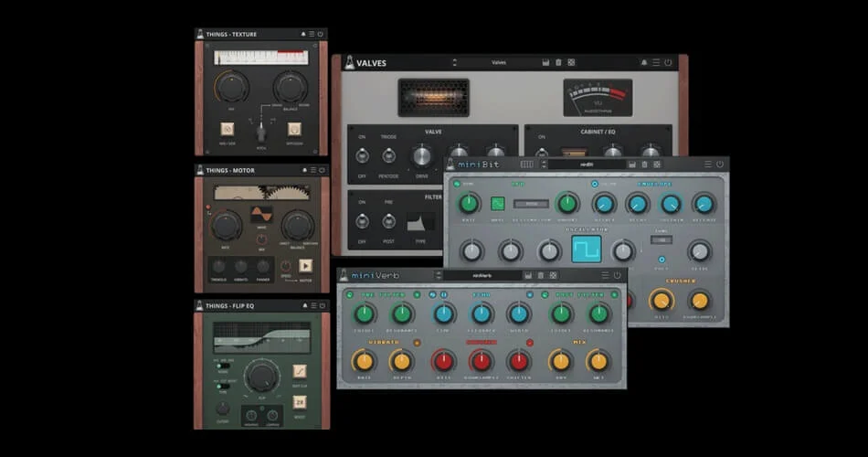Viewport: 868px width, 457px height.
Task: Flip the Pre/Post switch in Valves Filter
Action: 388,221
